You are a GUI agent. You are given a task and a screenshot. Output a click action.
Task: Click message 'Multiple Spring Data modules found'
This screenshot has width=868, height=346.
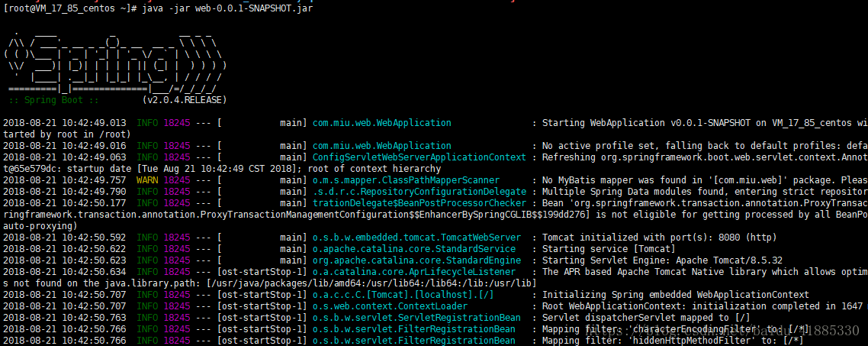[x=633, y=192]
